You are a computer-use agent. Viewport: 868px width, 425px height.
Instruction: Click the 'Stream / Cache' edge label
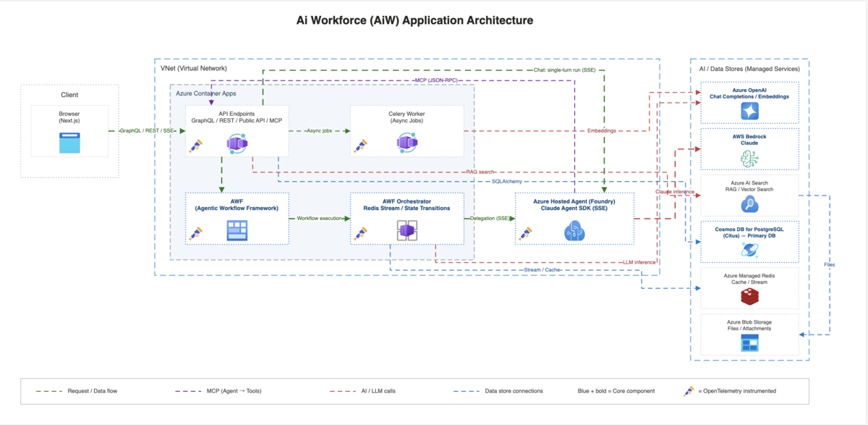[542, 270]
